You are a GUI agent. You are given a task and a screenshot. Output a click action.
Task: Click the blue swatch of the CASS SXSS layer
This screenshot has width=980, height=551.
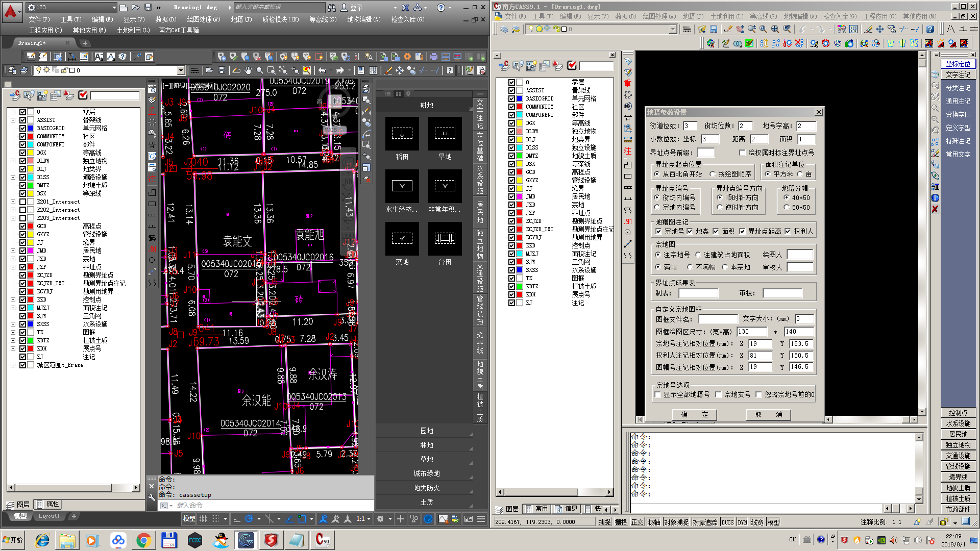[x=520, y=270]
